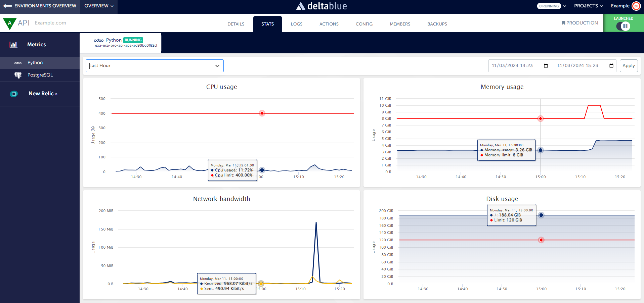
Task: Click the back arrow to Environments Overview
Action: [x=7, y=6]
